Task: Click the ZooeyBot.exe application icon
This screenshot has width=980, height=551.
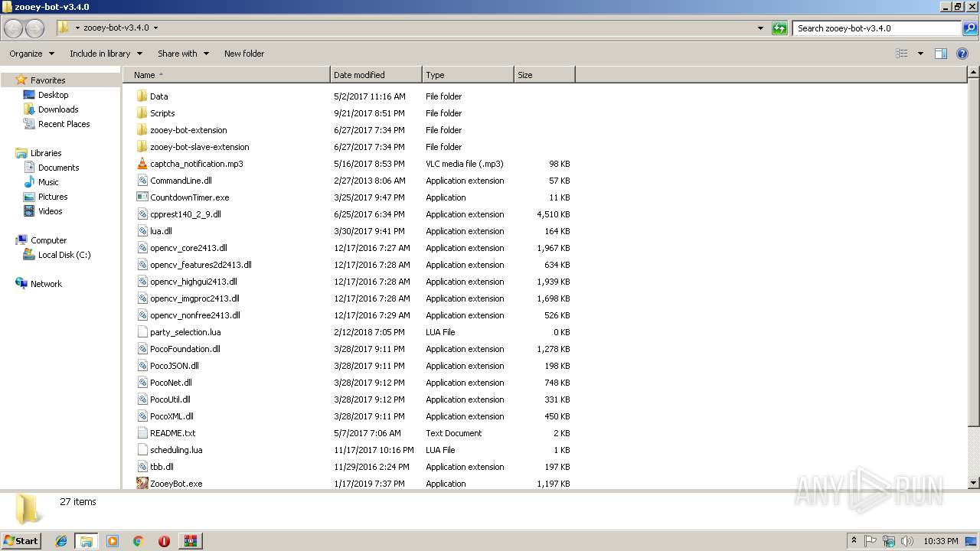Action: coord(142,484)
